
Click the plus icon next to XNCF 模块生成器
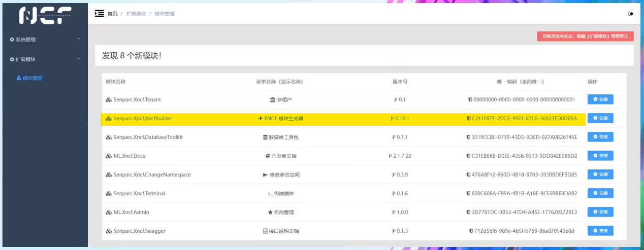[261, 119]
